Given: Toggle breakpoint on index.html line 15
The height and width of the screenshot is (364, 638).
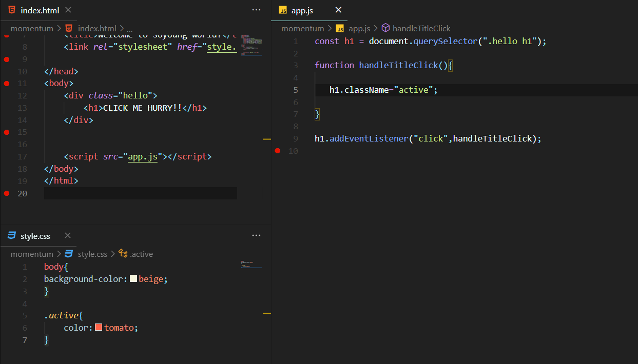Looking at the screenshot, I should coord(7,132).
